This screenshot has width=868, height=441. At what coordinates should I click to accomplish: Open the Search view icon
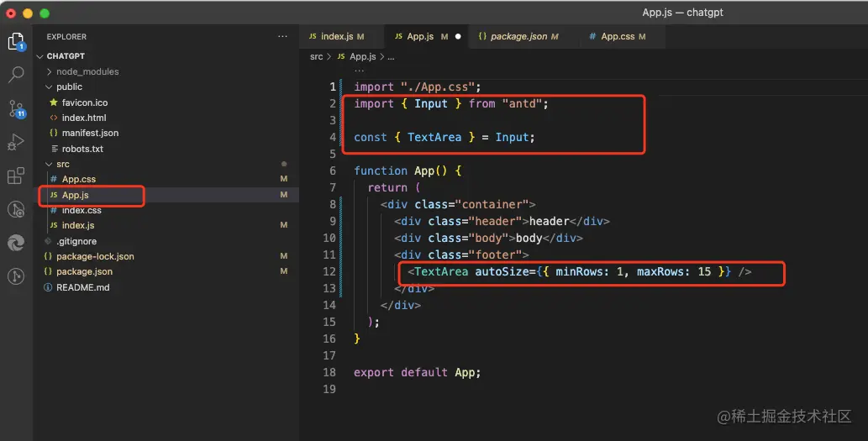point(16,74)
